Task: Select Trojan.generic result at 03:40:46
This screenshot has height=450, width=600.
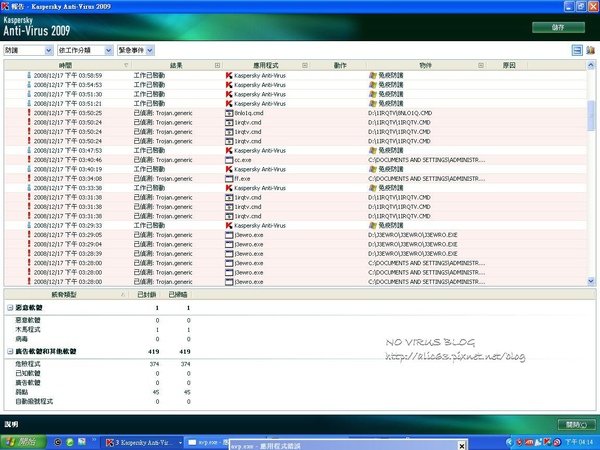Action: coord(163,160)
